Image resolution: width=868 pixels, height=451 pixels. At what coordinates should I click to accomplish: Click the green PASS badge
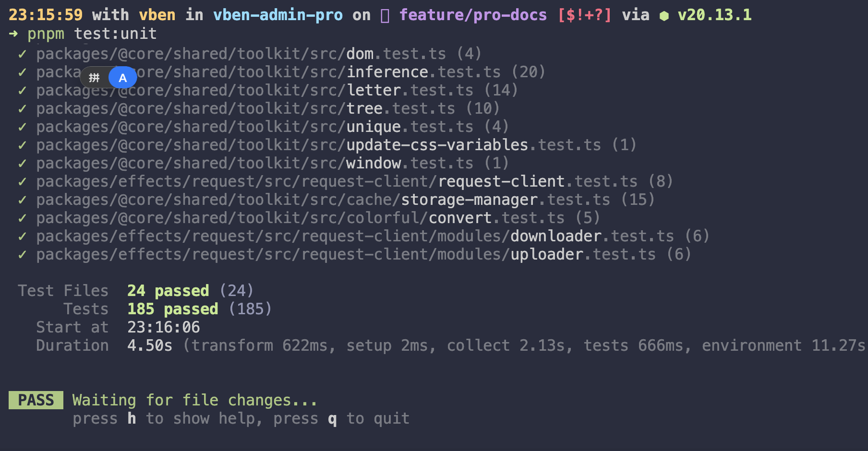tap(36, 400)
